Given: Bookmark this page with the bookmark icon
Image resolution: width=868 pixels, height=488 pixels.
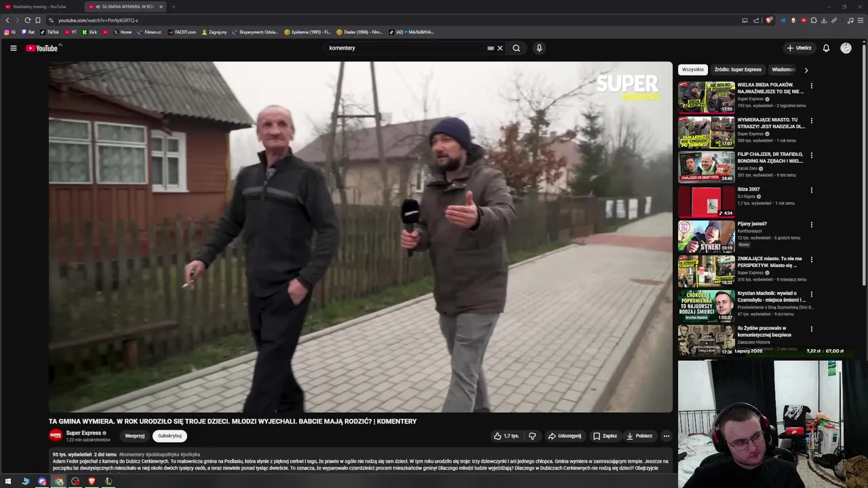Looking at the screenshot, I should (x=37, y=20).
